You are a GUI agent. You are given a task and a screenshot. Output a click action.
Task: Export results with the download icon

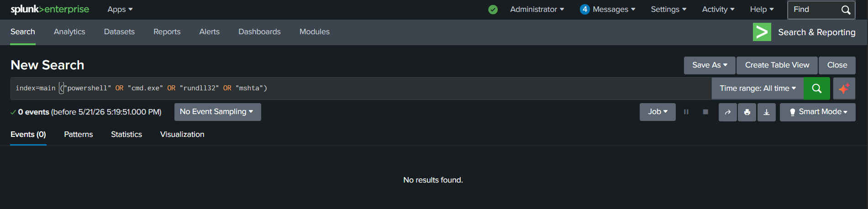coord(767,112)
